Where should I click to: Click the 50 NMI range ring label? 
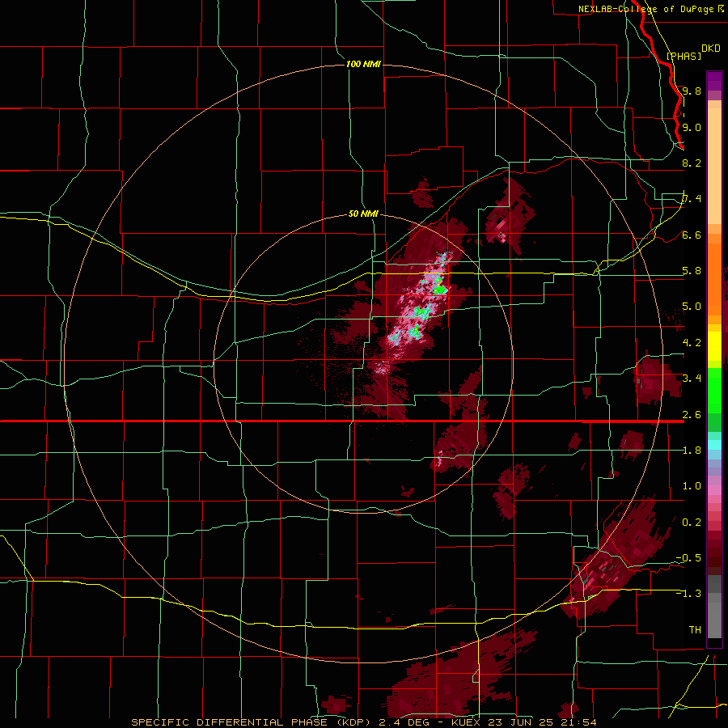point(363,214)
